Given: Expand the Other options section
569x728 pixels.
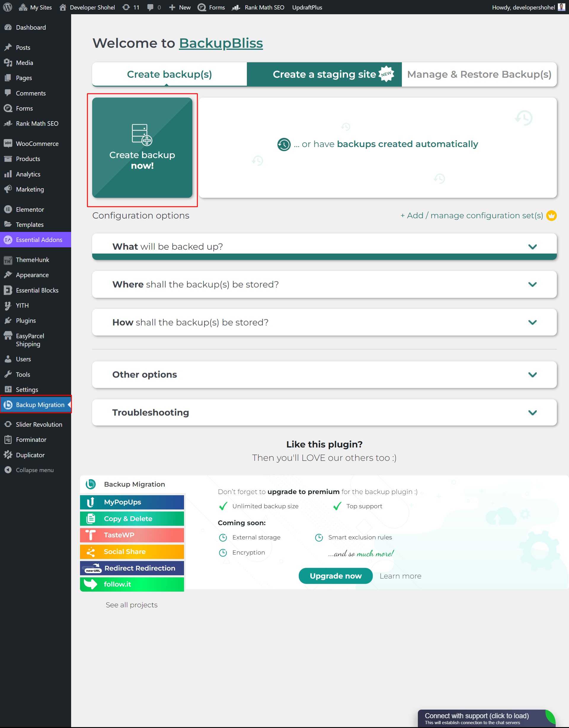Looking at the screenshot, I should tap(324, 374).
